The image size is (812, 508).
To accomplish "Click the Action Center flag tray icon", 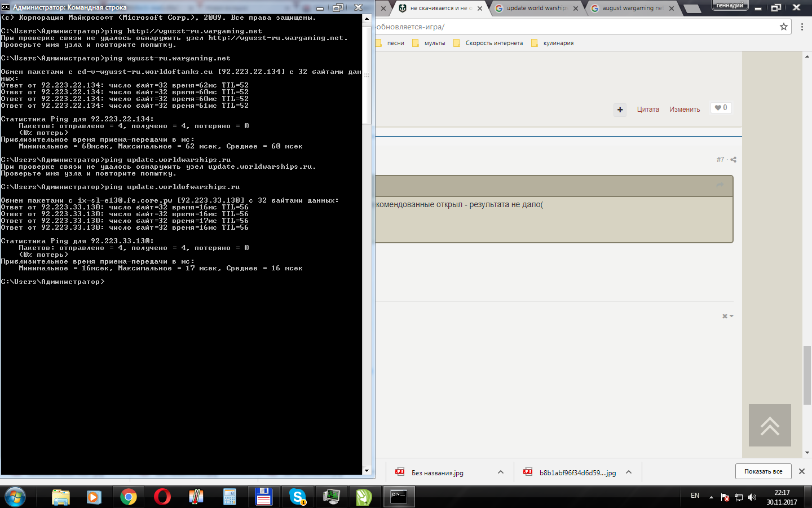I will [x=725, y=497].
